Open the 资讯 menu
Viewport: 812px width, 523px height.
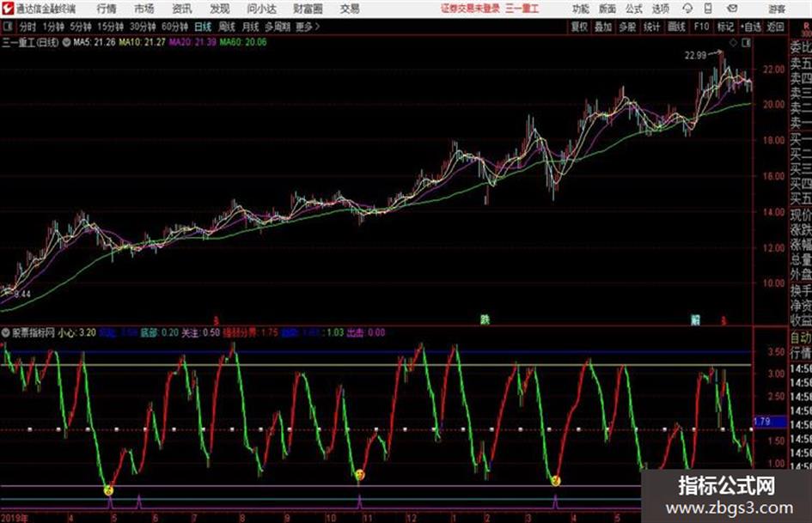(x=182, y=9)
